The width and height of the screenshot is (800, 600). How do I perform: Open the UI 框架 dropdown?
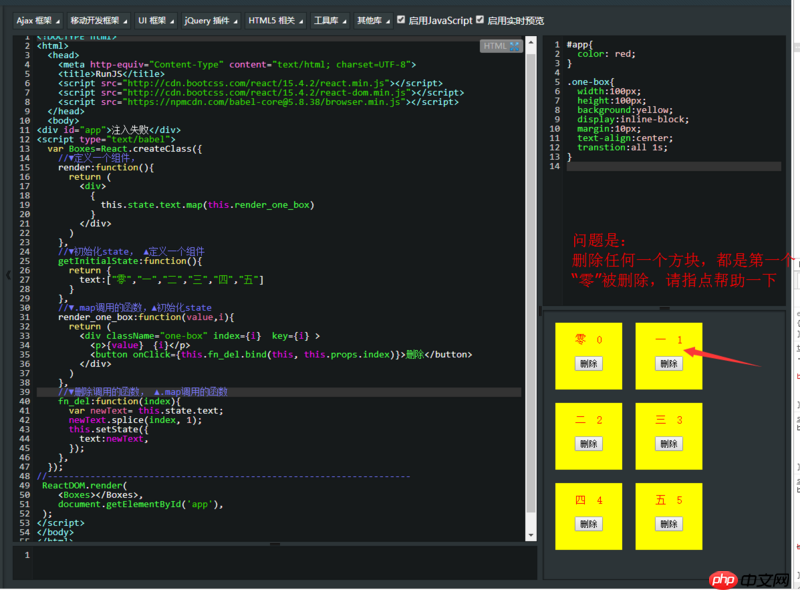(x=156, y=21)
